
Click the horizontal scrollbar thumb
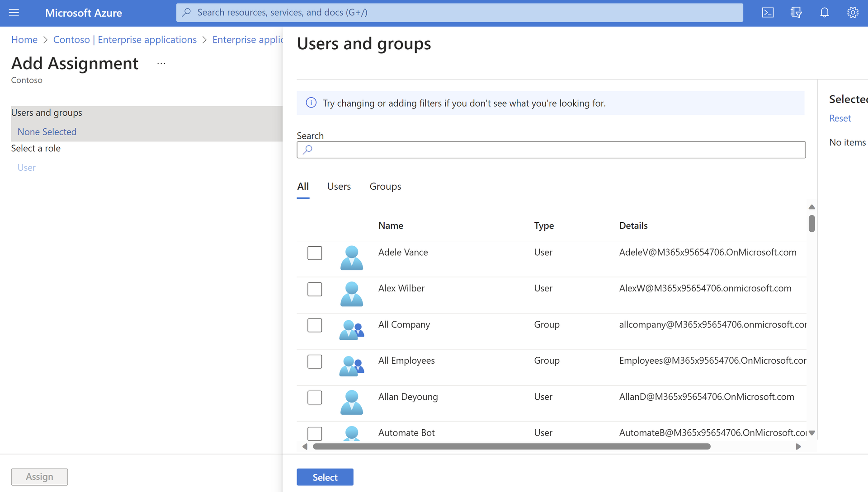[x=512, y=446]
